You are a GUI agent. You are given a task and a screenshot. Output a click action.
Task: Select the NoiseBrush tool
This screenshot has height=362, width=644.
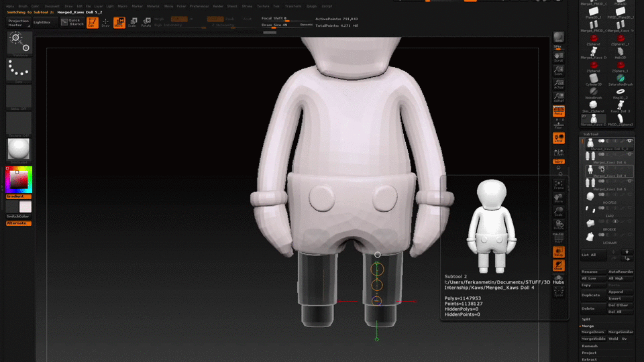click(594, 93)
